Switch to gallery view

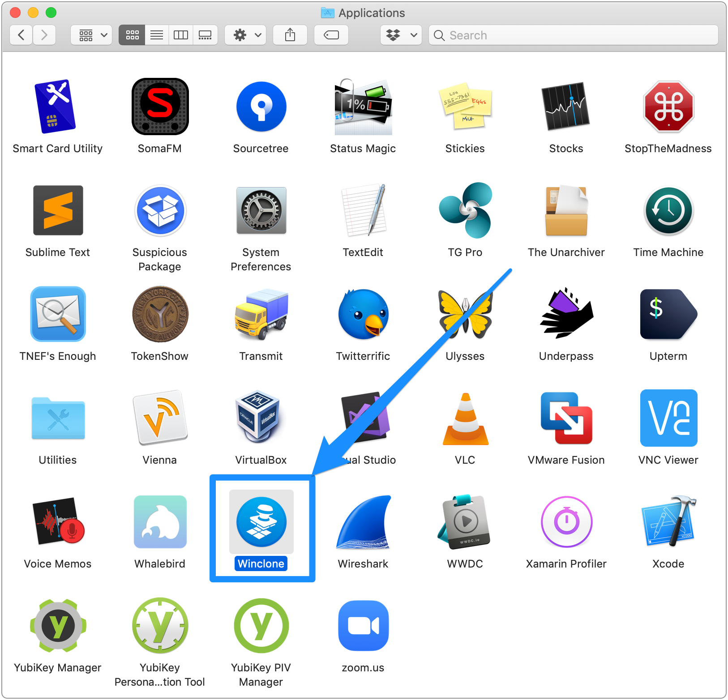pos(205,35)
